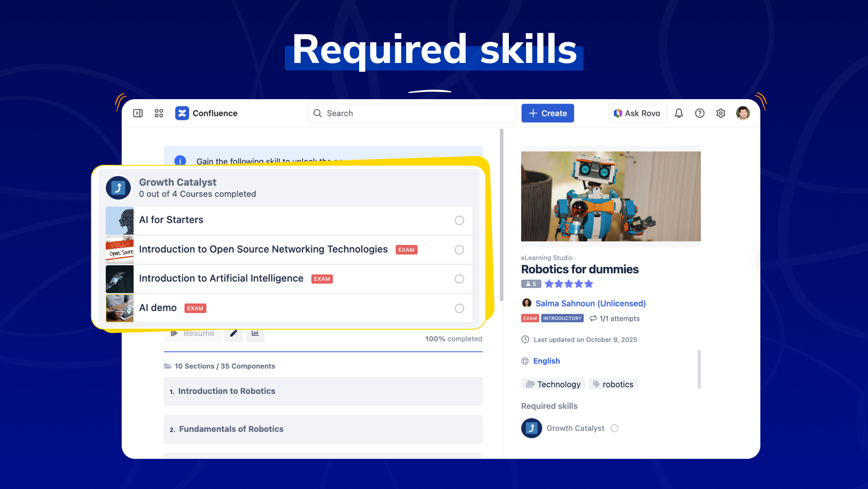Click the Confluence logo
868x489 pixels.
(x=182, y=113)
